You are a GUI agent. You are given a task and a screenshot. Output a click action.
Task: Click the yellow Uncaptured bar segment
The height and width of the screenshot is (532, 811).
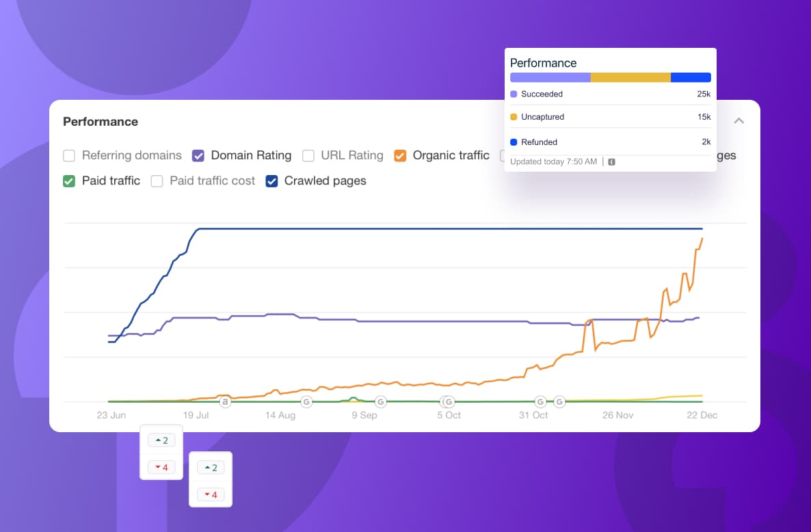630,78
